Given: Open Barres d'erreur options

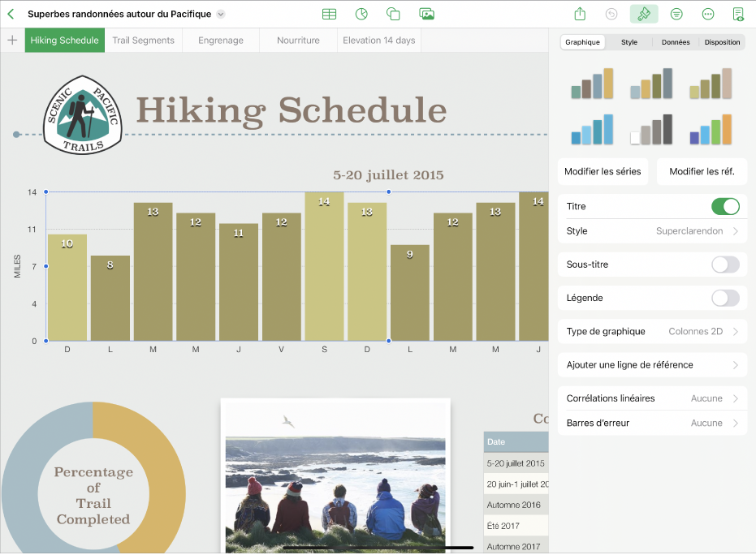Looking at the screenshot, I should [652, 423].
